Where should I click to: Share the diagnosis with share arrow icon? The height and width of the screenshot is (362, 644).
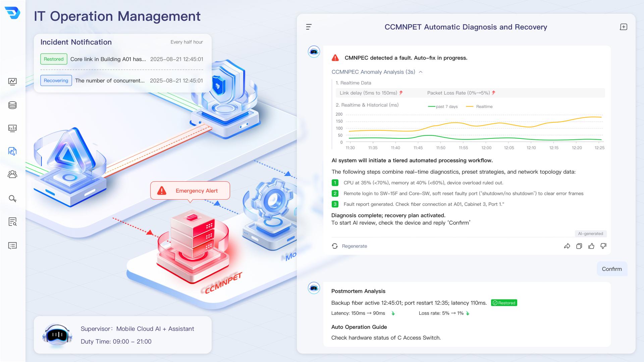tap(567, 246)
